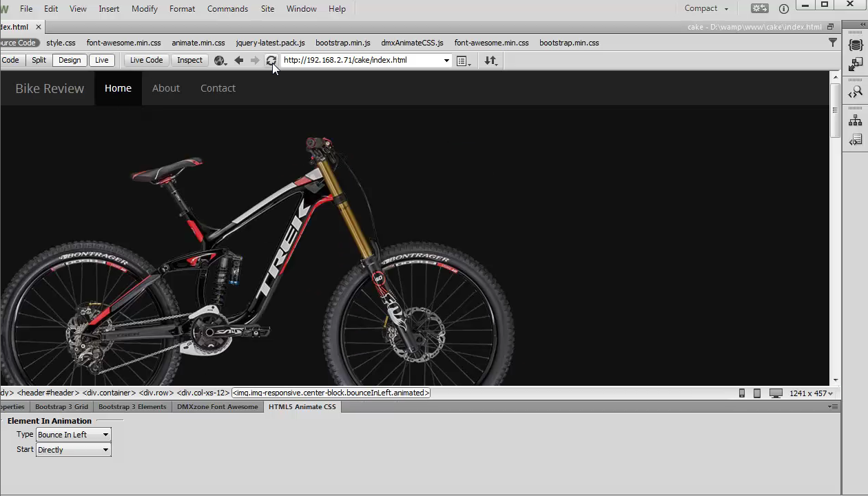The height and width of the screenshot is (496, 868).
Task: Click the filter related files funnel icon
Action: (833, 43)
